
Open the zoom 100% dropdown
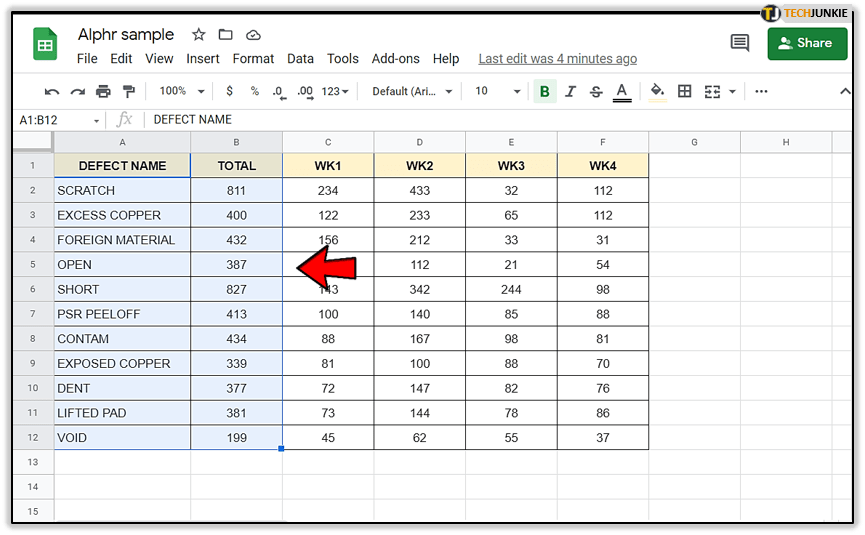(181, 91)
